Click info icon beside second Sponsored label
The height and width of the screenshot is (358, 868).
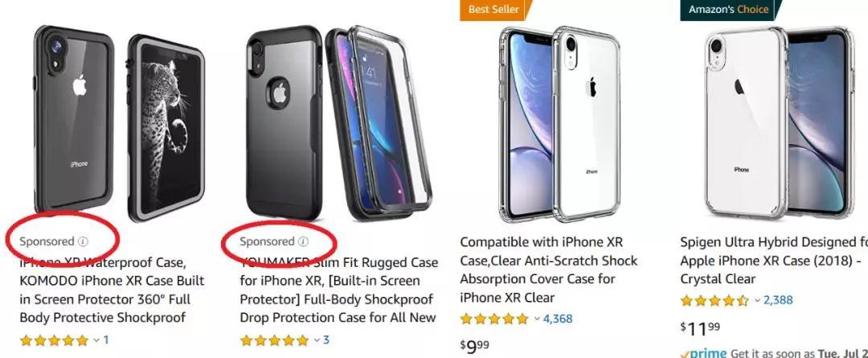tap(303, 241)
